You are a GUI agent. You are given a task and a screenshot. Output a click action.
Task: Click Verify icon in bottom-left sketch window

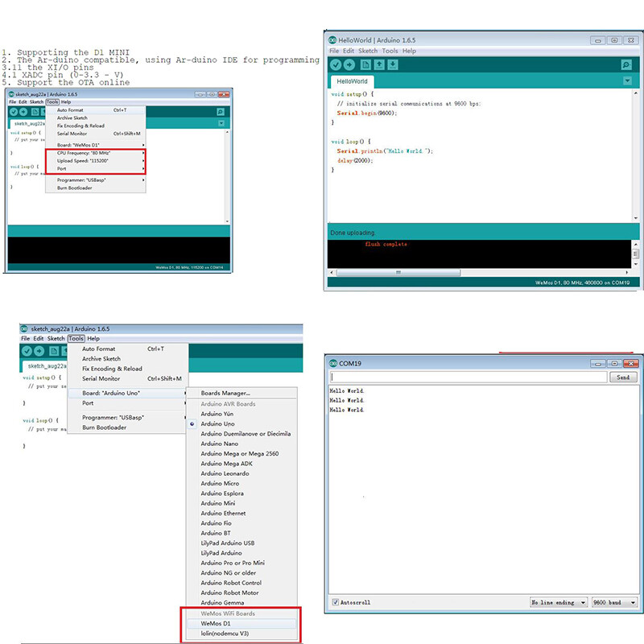click(27, 351)
